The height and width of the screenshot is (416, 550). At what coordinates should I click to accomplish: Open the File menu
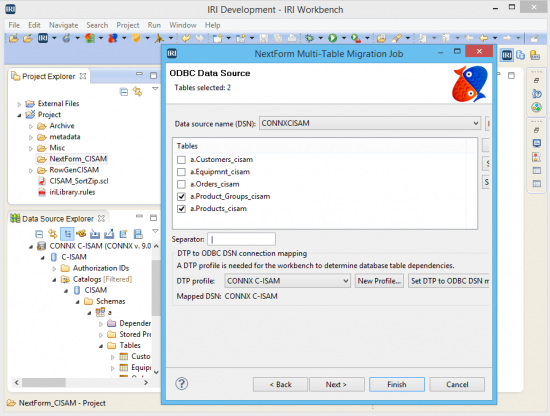pyautogui.click(x=14, y=25)
